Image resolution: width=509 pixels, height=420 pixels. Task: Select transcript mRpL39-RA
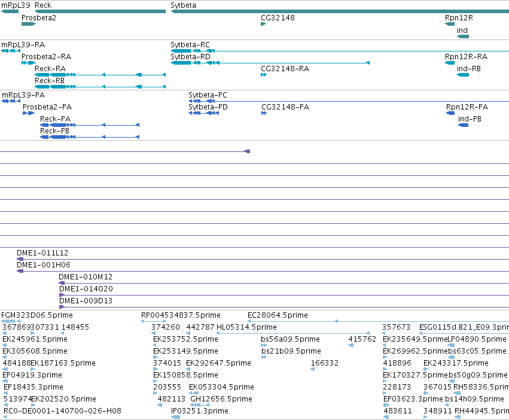point(23,45)
